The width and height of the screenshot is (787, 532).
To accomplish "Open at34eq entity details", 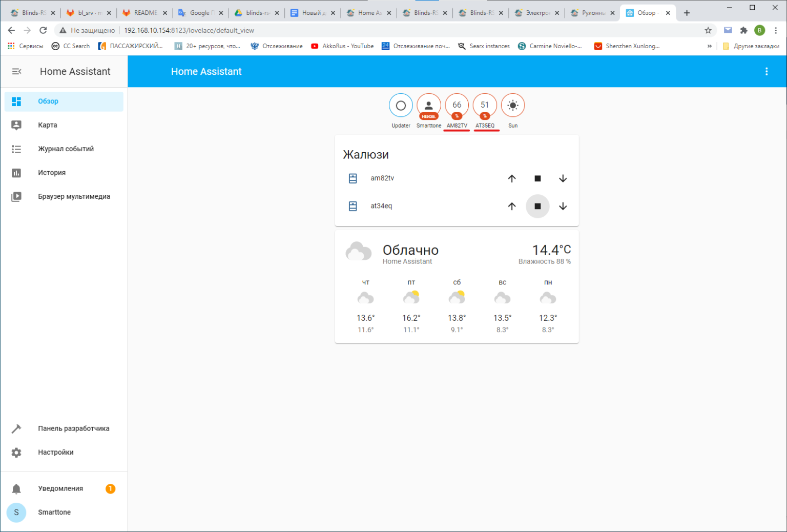I will click(381, 206).
